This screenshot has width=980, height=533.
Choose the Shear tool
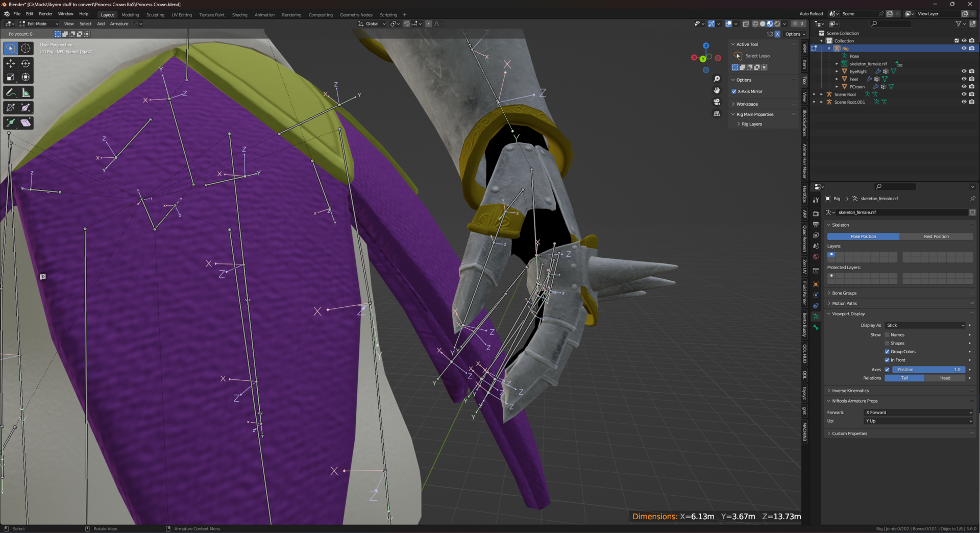26,123
